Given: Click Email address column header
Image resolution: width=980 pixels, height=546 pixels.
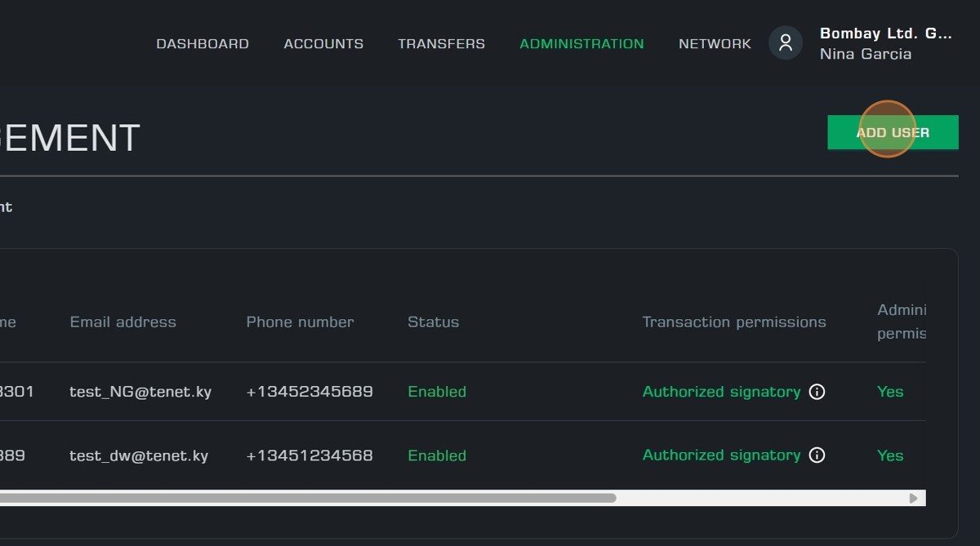Looking at the screenshot, I should point(122,322).
